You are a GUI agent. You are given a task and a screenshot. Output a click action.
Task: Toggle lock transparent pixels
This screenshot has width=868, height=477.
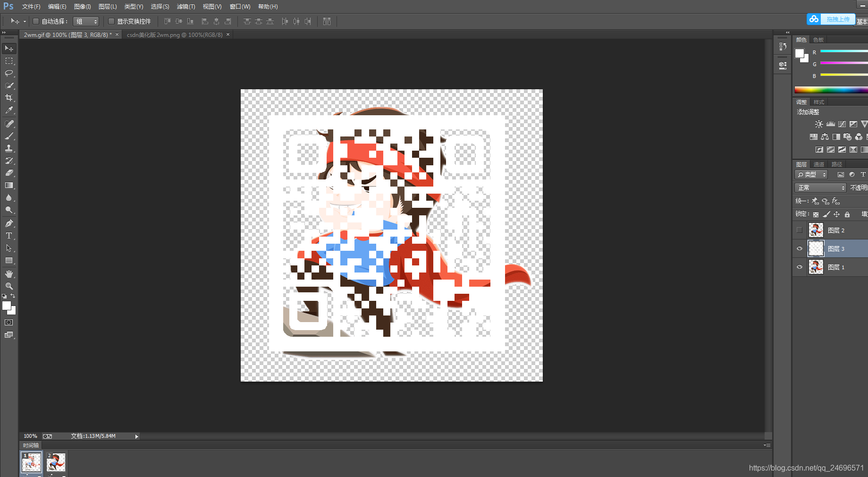pyautogui.click(x=816, y=214)
